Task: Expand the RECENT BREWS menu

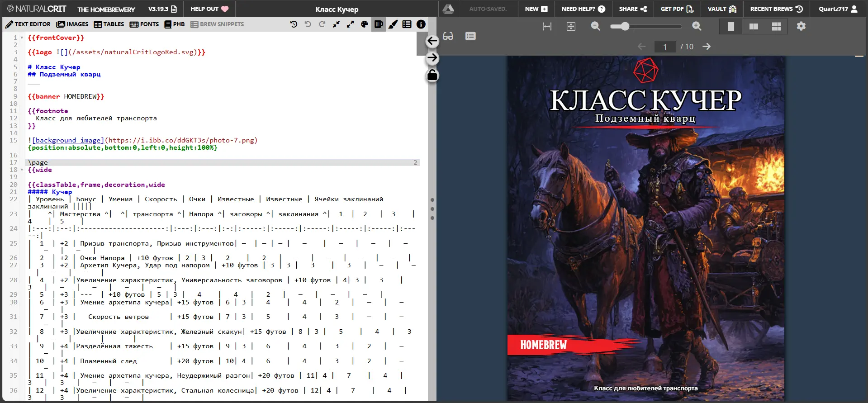Action: [776, 9]
